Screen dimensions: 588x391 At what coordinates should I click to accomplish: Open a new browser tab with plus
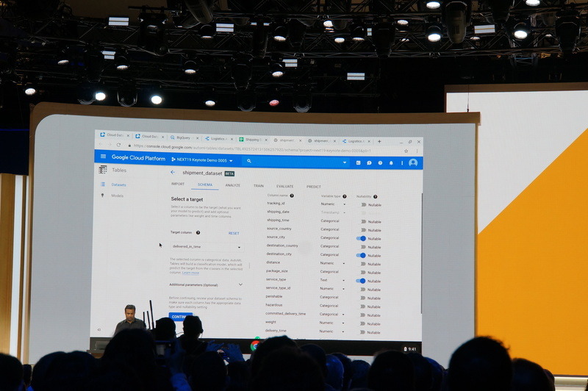point(379,141)
